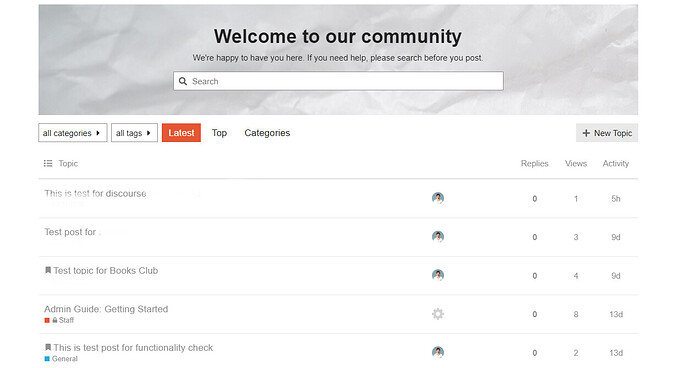Open the Staff category badge
The image size is (690, 368).
click(59, 320)
